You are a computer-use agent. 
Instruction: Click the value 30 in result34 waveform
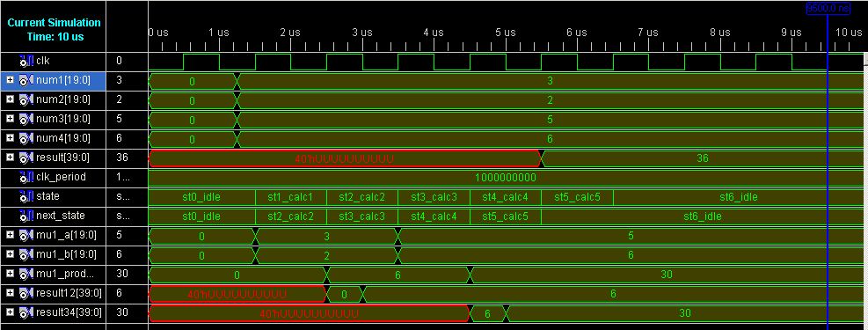[685, 313]
